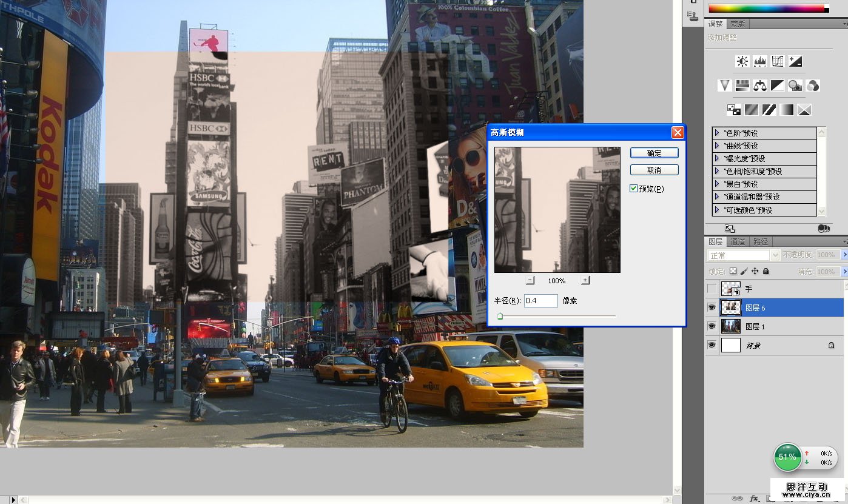The width and height of the screenshot is (848, 504).
Task: Expand the "曲线" presets group
Action: [717, 146]
